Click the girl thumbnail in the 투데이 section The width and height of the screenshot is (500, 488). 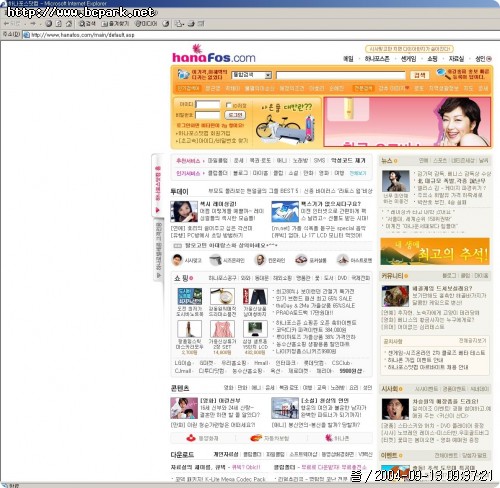(184, 212)
